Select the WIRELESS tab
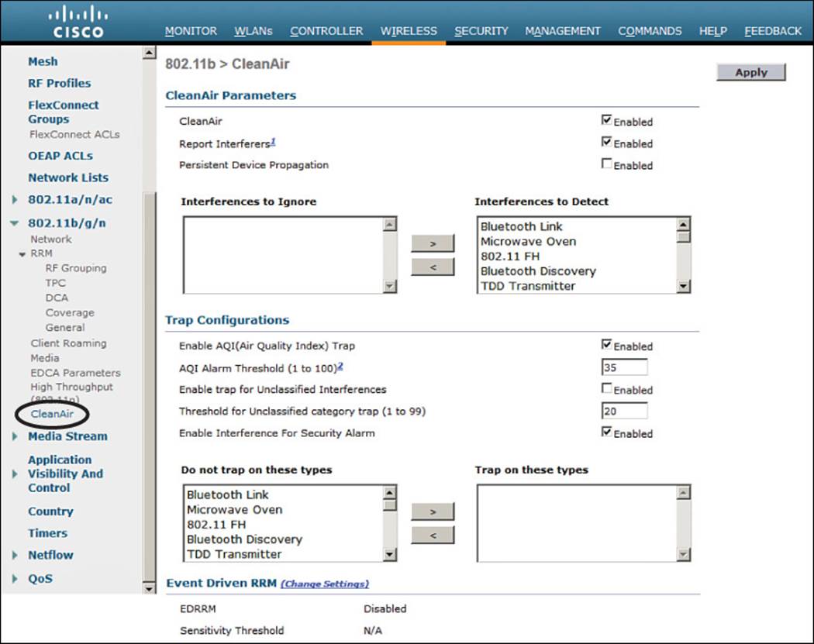The image size is (814, 644). tap(409, 31)
